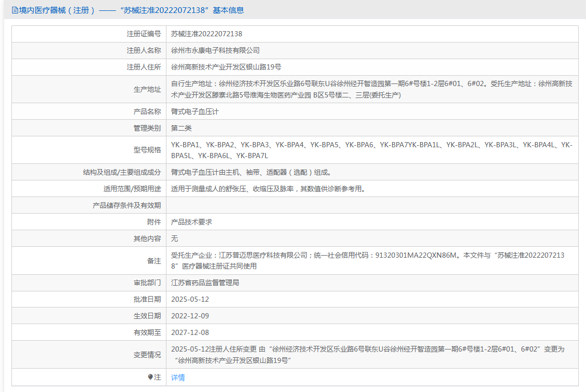Click the 结构及组成/主要组成成分 label
This screenshot has height=392, width=586.
[x=122, y=172]
